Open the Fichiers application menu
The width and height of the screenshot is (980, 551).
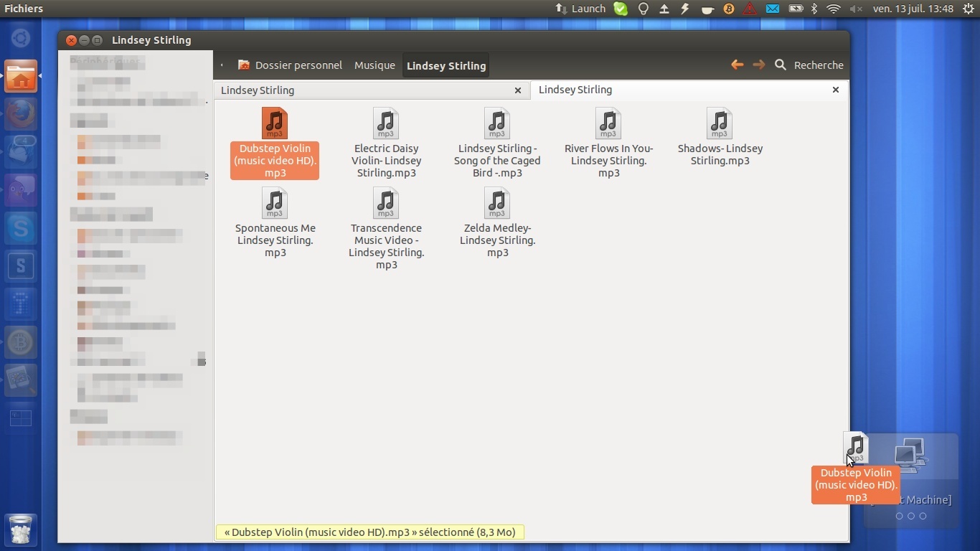point(24,9)
